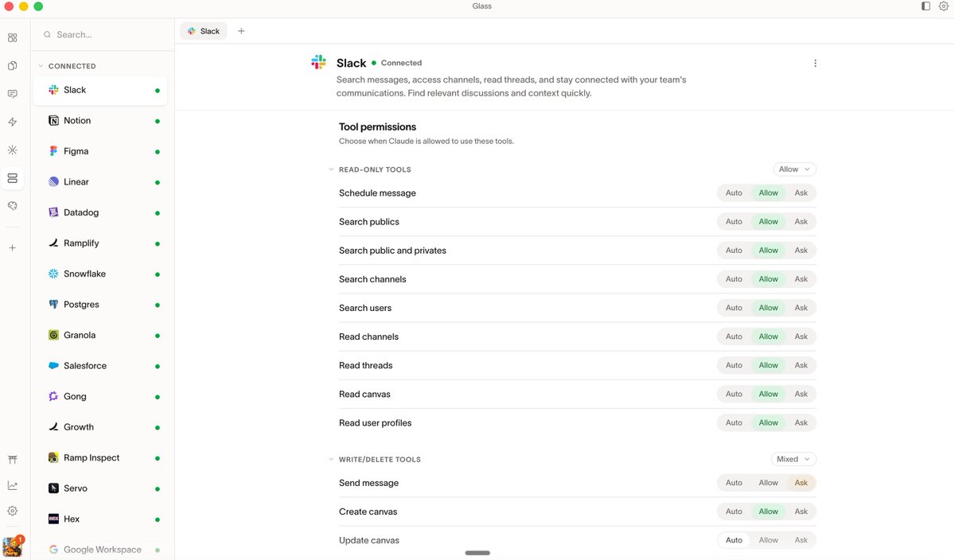The height and width of the screenshot is (560, 954).
Task: Toggle the sidebar panel icon in the title bar
Action: pos(925,6)
